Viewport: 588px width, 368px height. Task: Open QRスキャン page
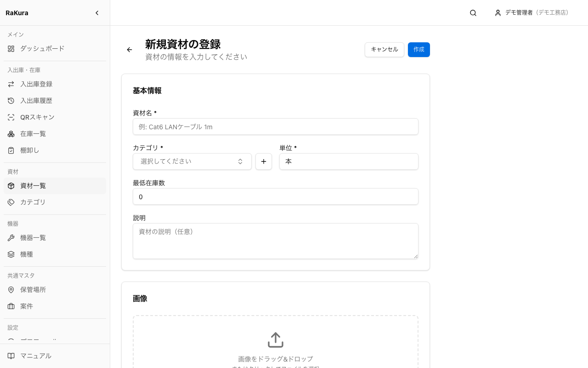pos(55,117)
